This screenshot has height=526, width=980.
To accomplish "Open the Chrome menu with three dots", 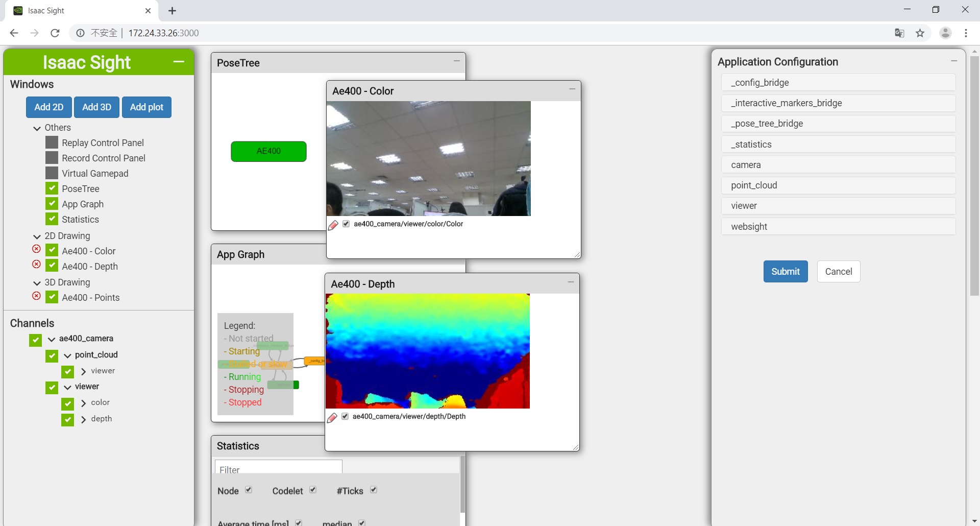I will click(x=966, y=33).
